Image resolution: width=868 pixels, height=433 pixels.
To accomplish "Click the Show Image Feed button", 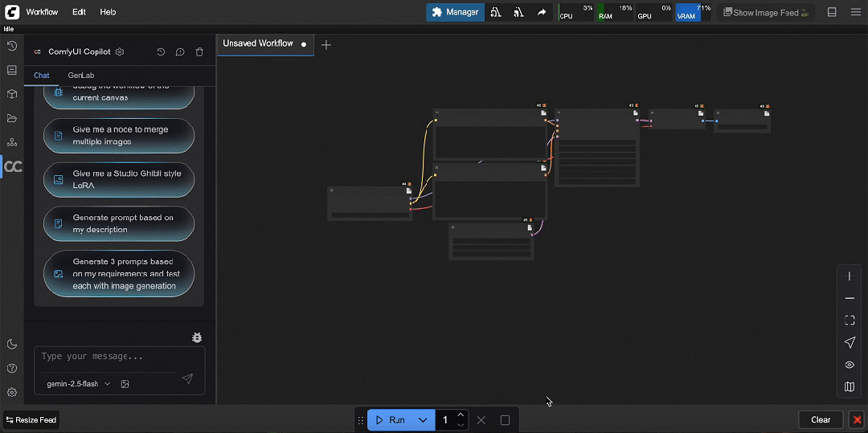I will [766, 12].
